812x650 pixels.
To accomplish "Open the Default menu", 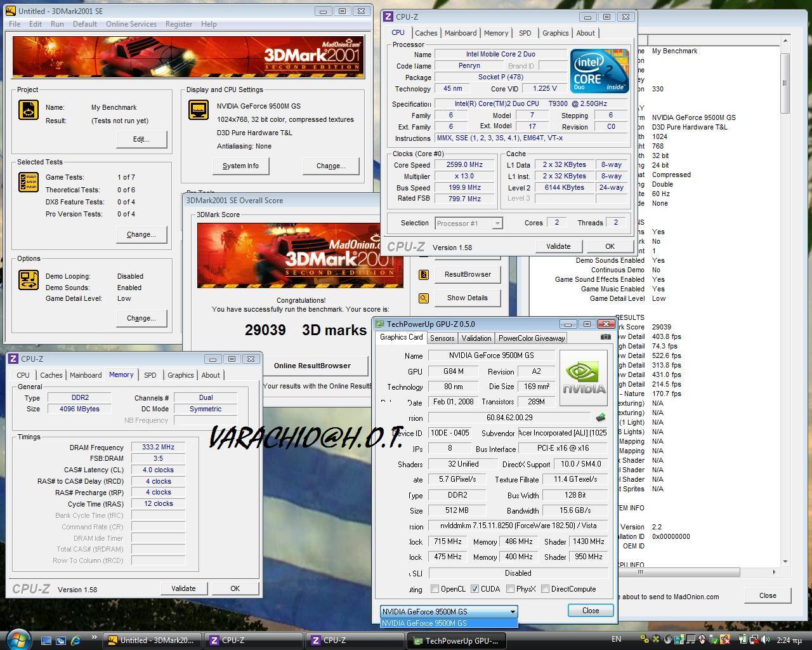I will click(x=85, y=24).
